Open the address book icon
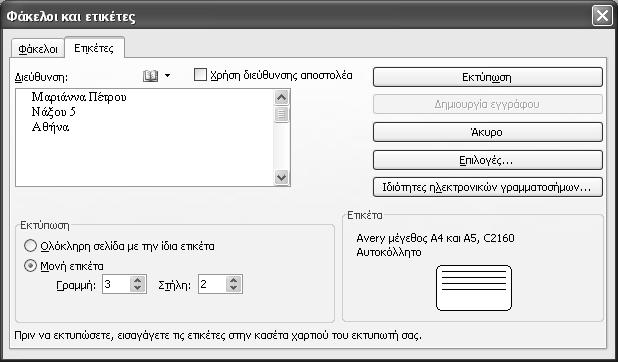The width and height of the screenshot is (618, 362). [151, 76]
